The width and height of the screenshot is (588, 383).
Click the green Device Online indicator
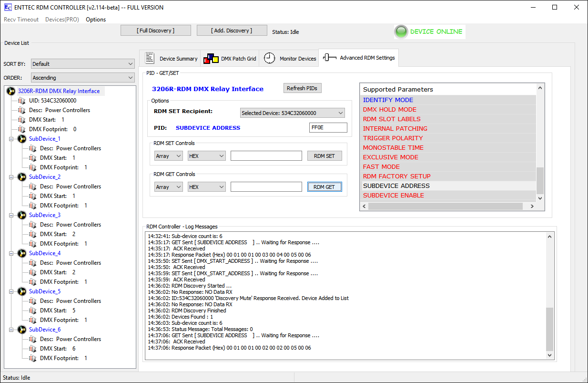401,31
